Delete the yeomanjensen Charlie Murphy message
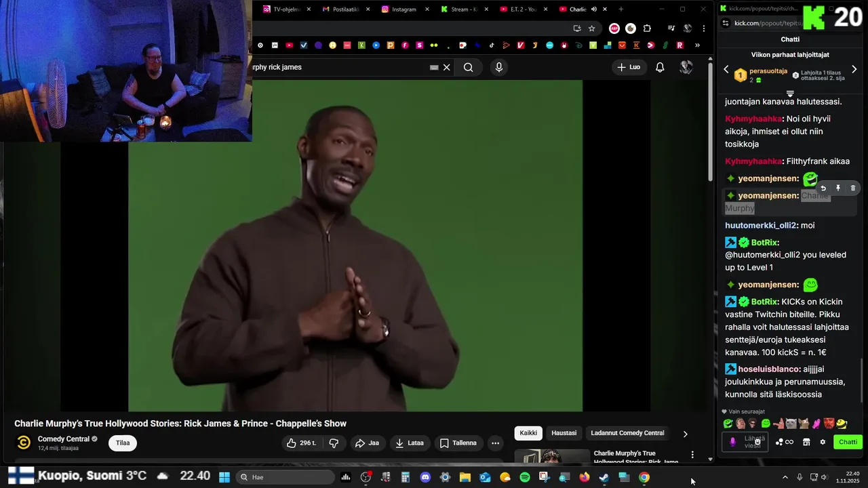The image size is (868, 488). click(853, 188)
